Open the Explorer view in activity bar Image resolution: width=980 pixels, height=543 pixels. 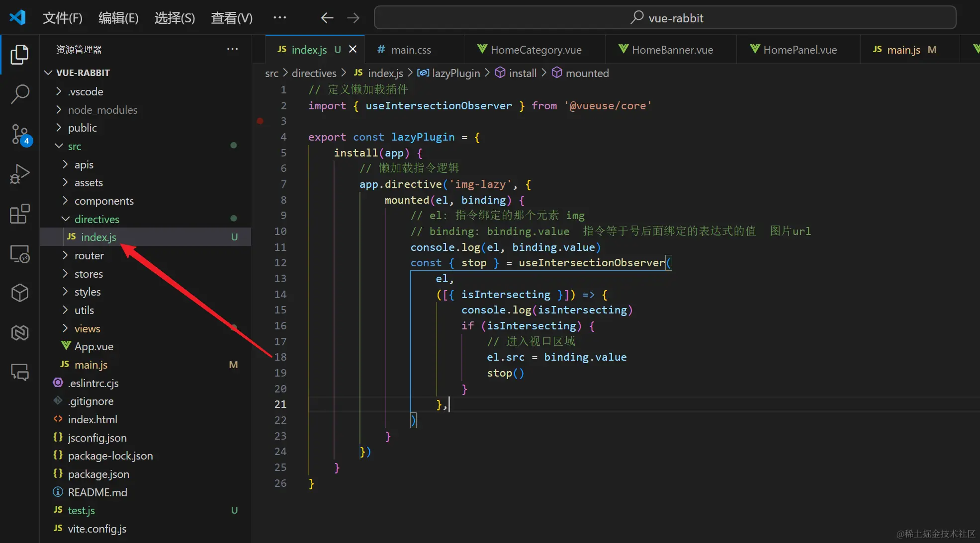(19, 54)
